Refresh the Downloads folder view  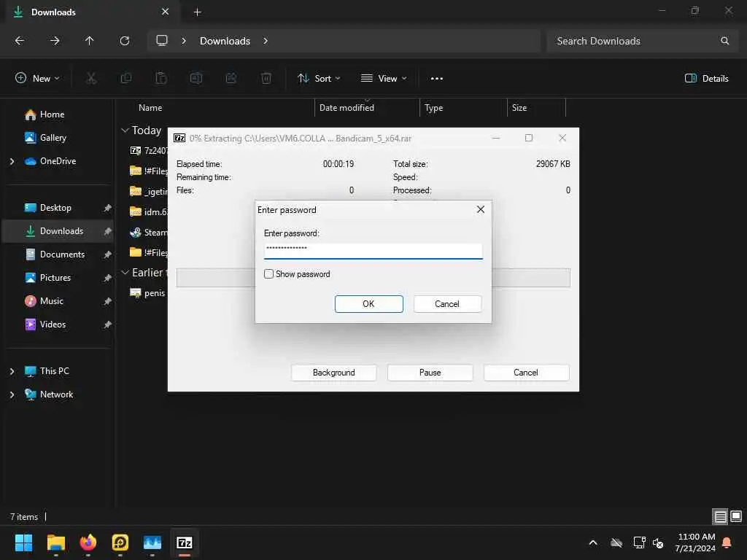coord(125,41)
